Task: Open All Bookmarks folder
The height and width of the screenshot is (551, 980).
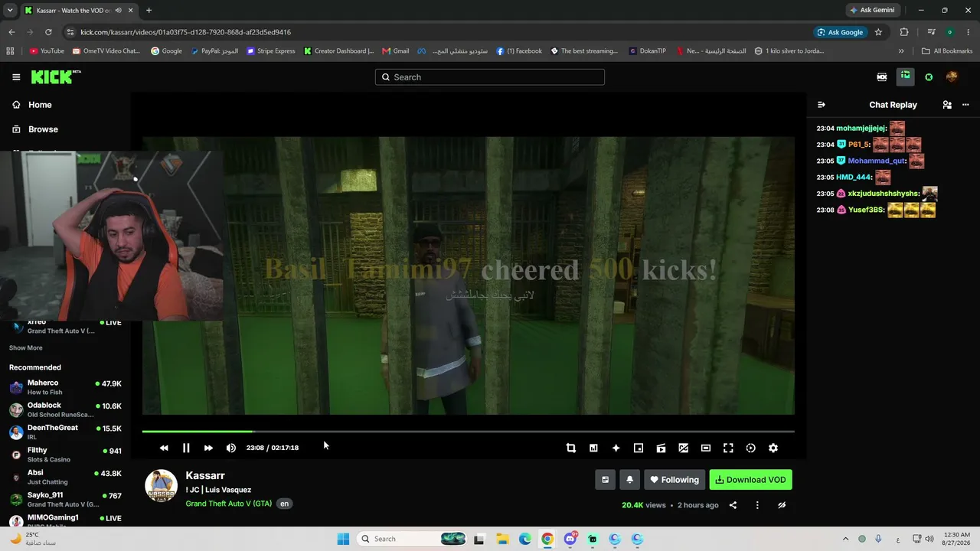Action: point(947,51)
